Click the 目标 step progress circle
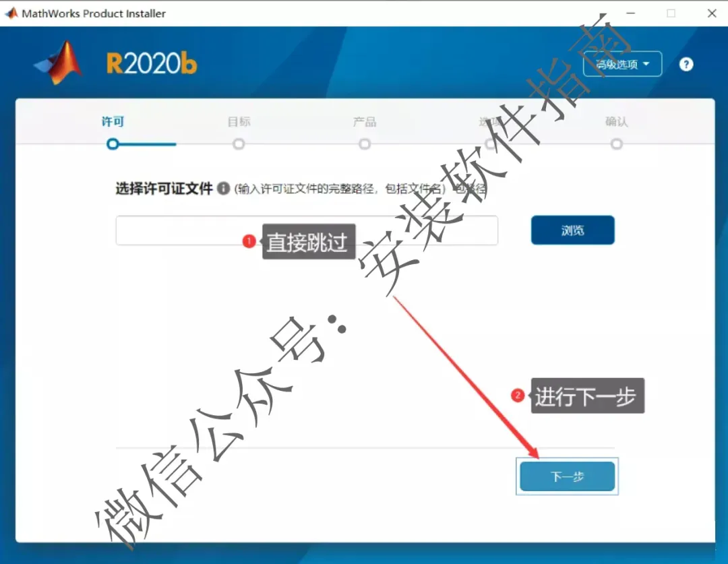Viewport: 728px width, 564px height. pos(239,144)
